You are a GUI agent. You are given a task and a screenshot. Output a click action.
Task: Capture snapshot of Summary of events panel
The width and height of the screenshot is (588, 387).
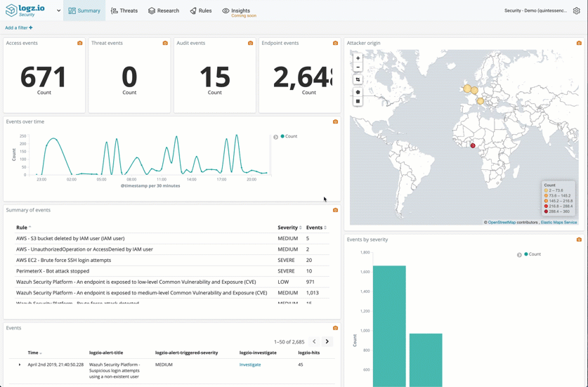tap(335, 210)
